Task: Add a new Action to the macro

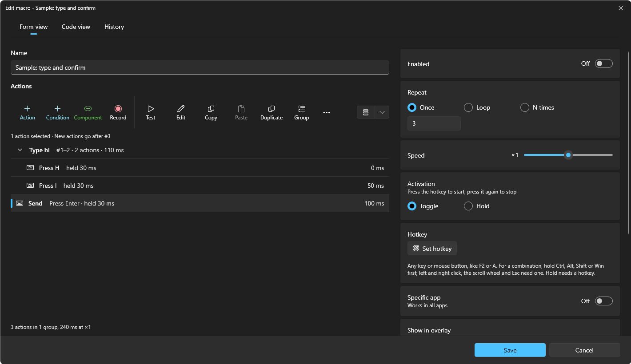Action: (28, 112)
